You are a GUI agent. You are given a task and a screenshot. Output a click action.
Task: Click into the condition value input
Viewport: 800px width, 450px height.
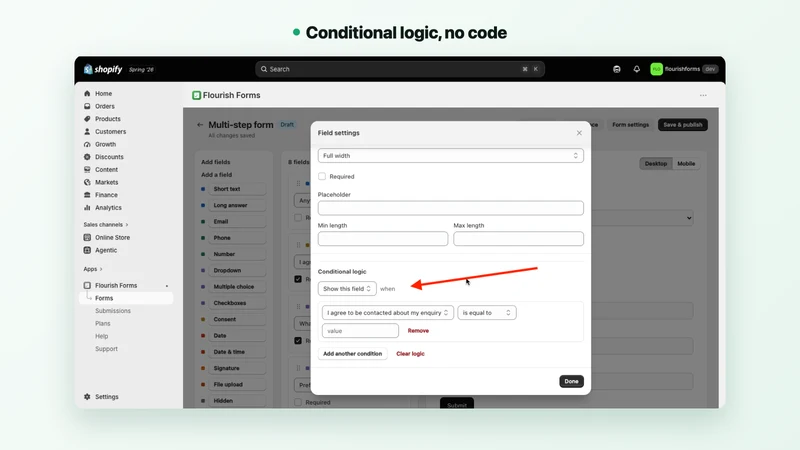click(360, 331)
